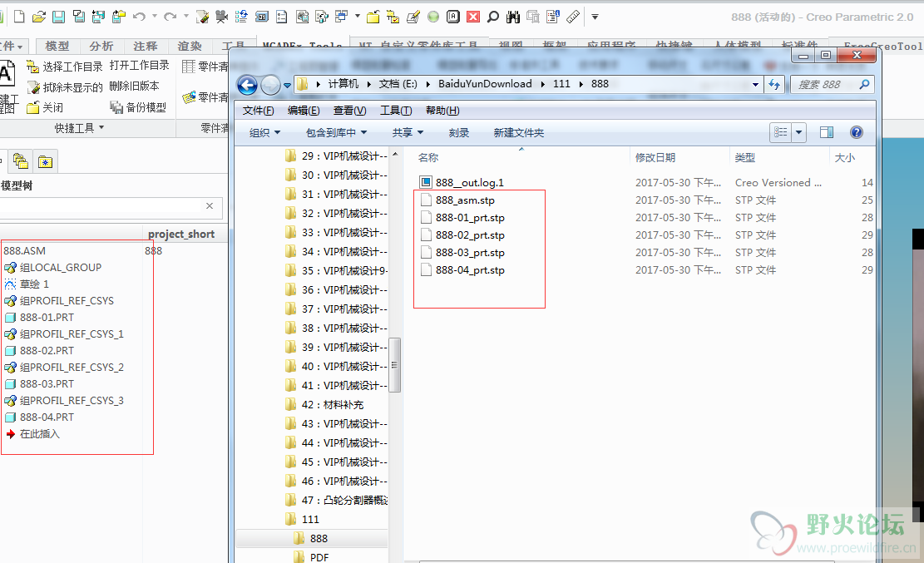Open the 查看(V) menu in Explorer

[x=349, y=111]
